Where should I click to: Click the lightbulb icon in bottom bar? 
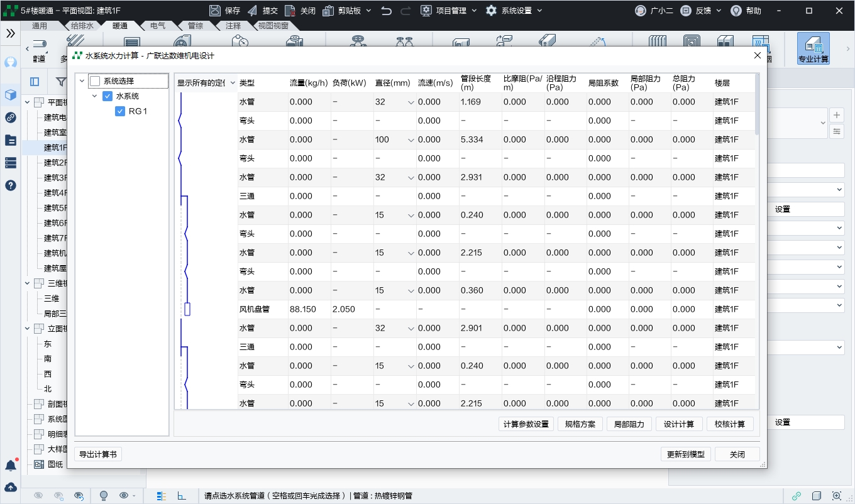coord(104,495)
